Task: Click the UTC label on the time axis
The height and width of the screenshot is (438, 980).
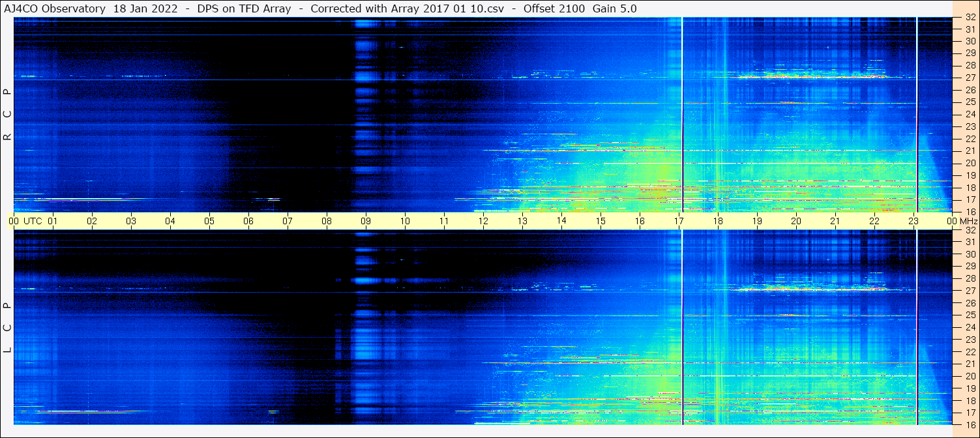Action: point(32,221)
